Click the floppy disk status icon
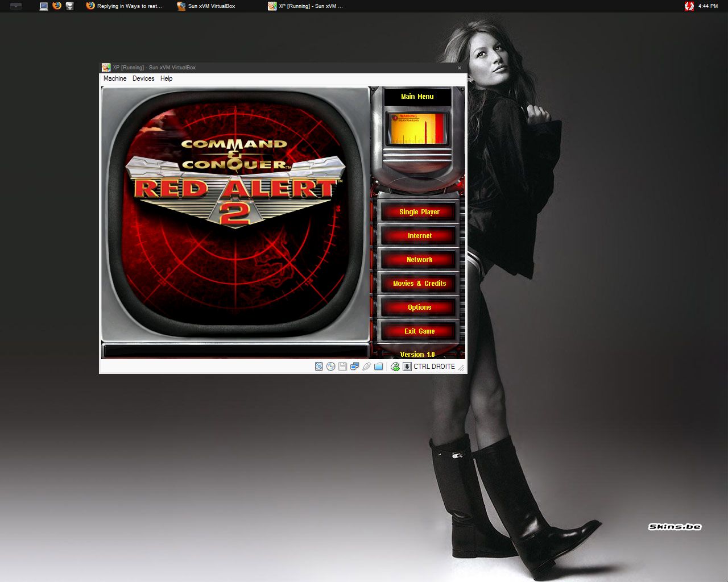728x582 pixels. coord(342,367)
